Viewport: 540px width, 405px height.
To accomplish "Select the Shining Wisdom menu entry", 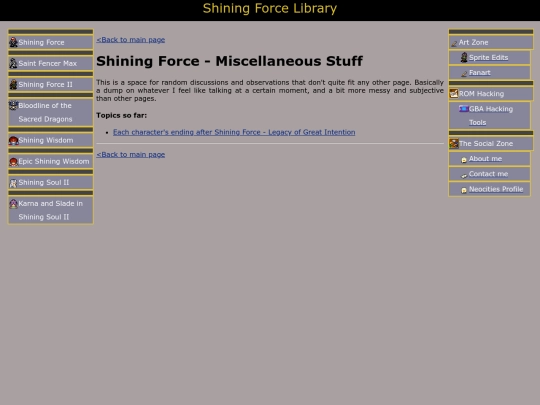I will 51,140.
